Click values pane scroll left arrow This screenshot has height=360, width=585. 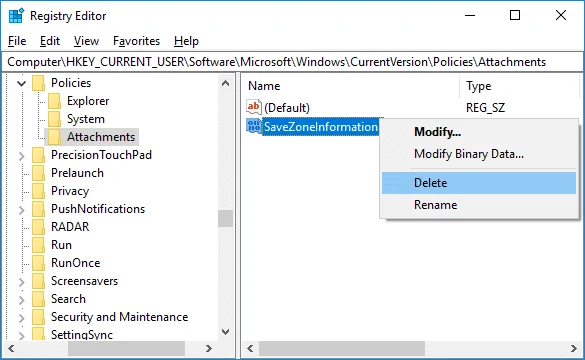[250, 349]
